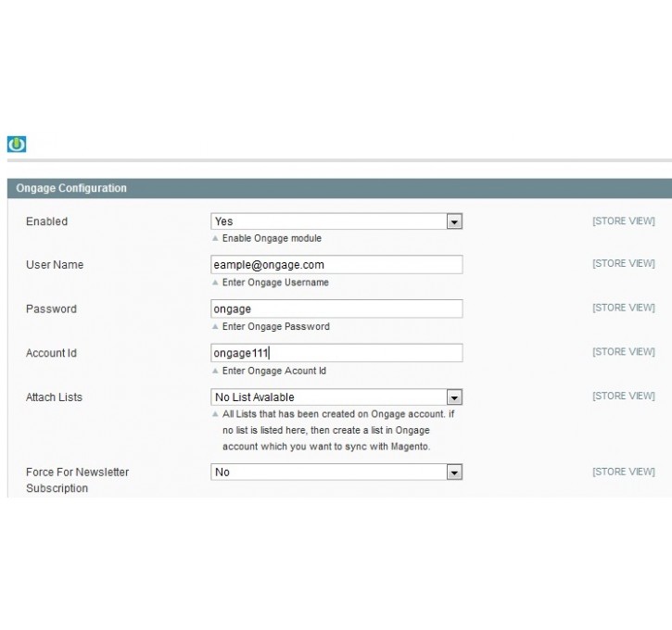Viewport: 672px width, 630px height.
Task: Open Force For Newsletter Subscription dropdown
Action: point(336,472)
